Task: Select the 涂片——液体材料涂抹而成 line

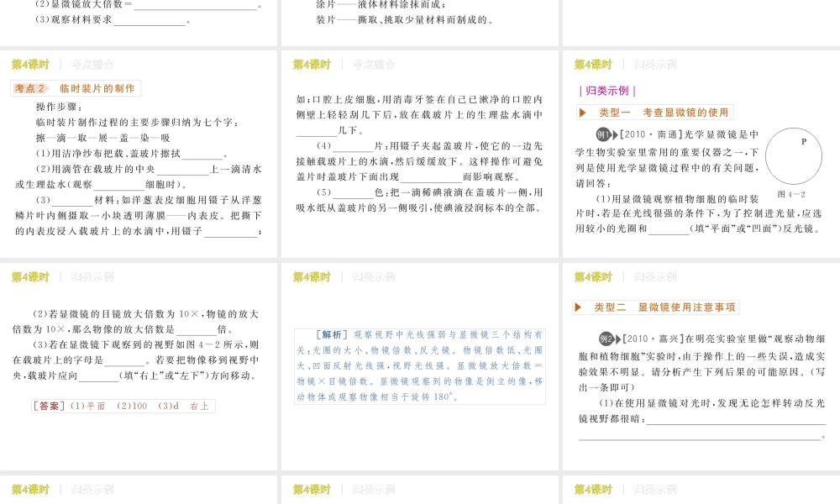Action: coord(381,4)
